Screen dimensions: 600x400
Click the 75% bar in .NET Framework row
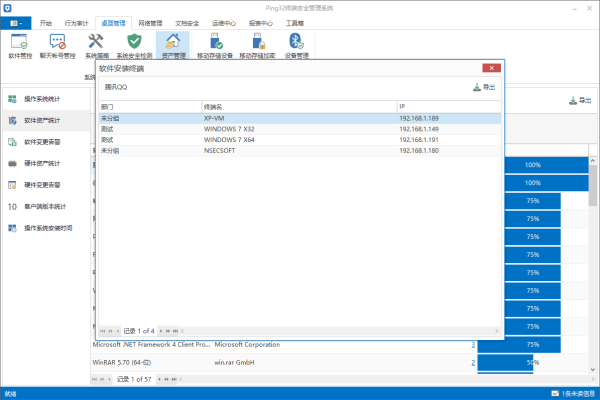(519, 345)
